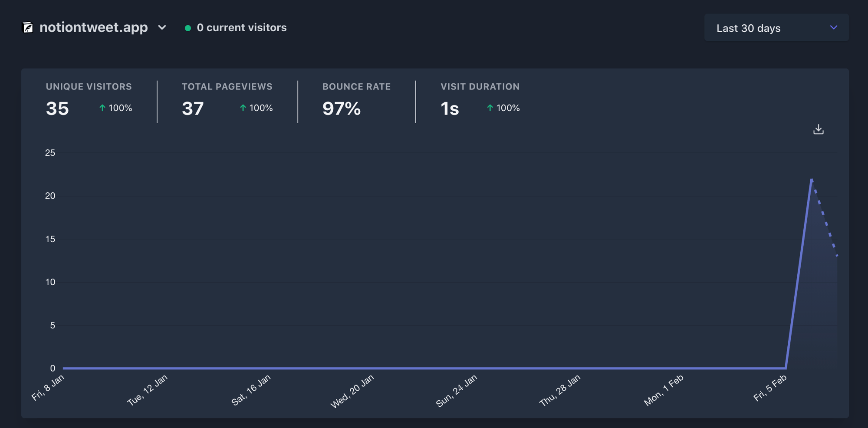Click the green arrow beside Total Pageviews
The image size is (868, 428).
[x=243, y=108]
